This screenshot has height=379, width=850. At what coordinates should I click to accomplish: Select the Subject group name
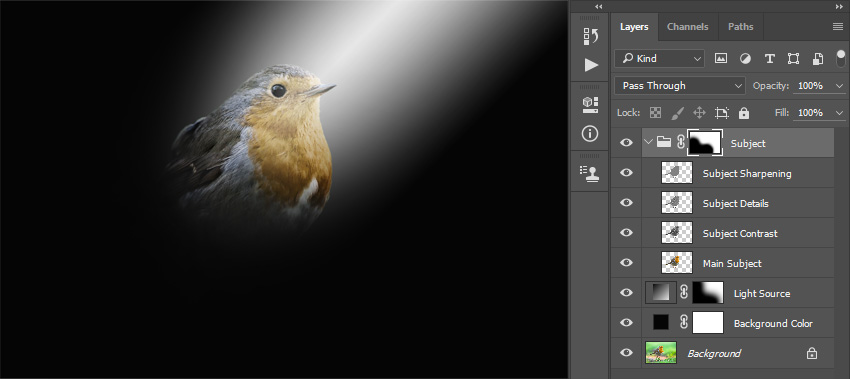pyautogui.click(x=748, y=144)
